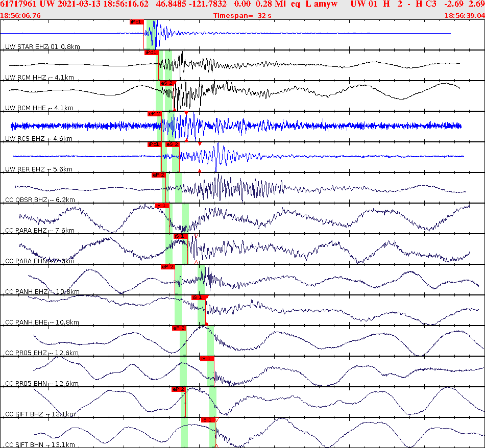Screen dimensions: 485x448
Task: Click the CC SIFT BHZ station label
Action: point(26,413)
